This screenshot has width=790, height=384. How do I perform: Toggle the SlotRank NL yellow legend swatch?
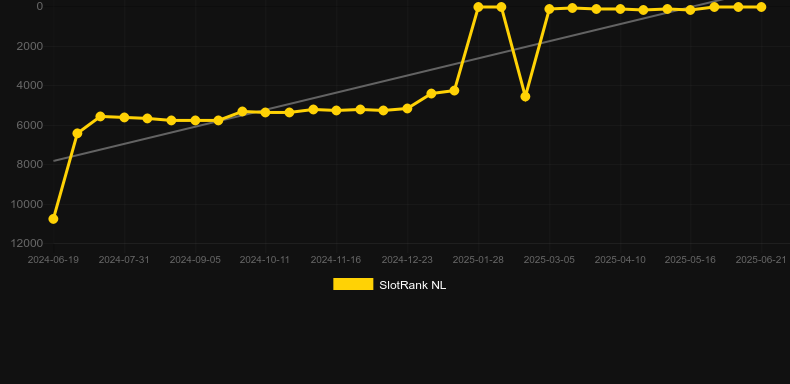[353, 284]
